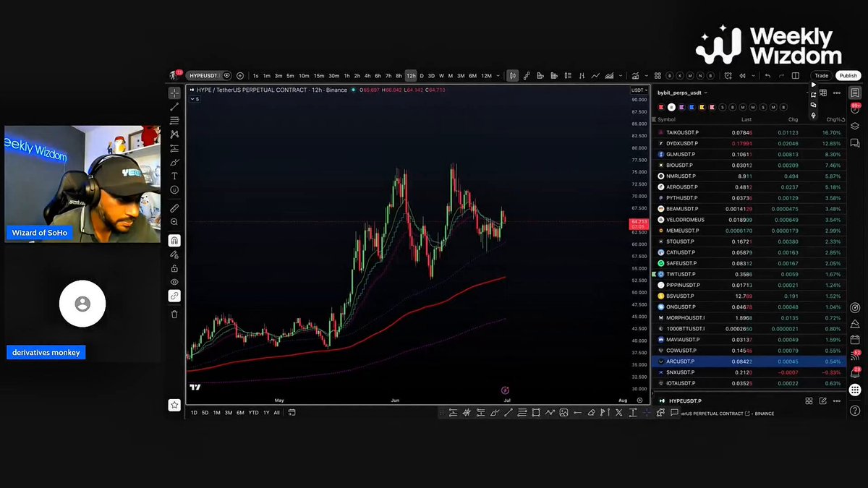Image resolution: width=868 pixels, height=488 pixels.
Task: Click the Trade button
Action: [821, 76]
